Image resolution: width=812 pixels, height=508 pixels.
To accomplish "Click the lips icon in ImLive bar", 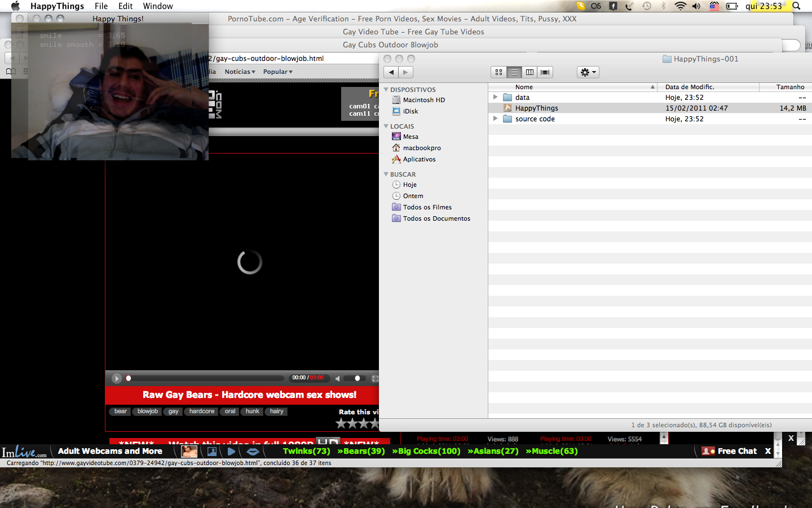I will tap(253, 452).
